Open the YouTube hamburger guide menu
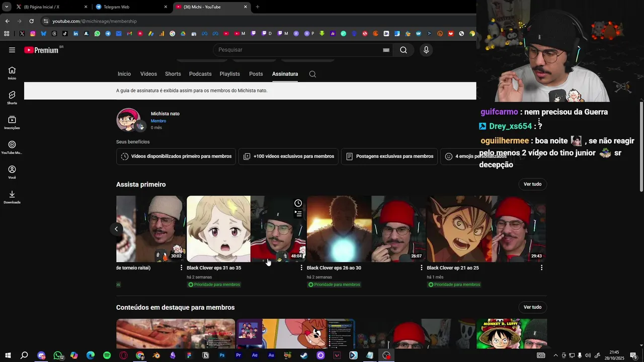This screenshot has width=644, height=362. click(12, 50)
